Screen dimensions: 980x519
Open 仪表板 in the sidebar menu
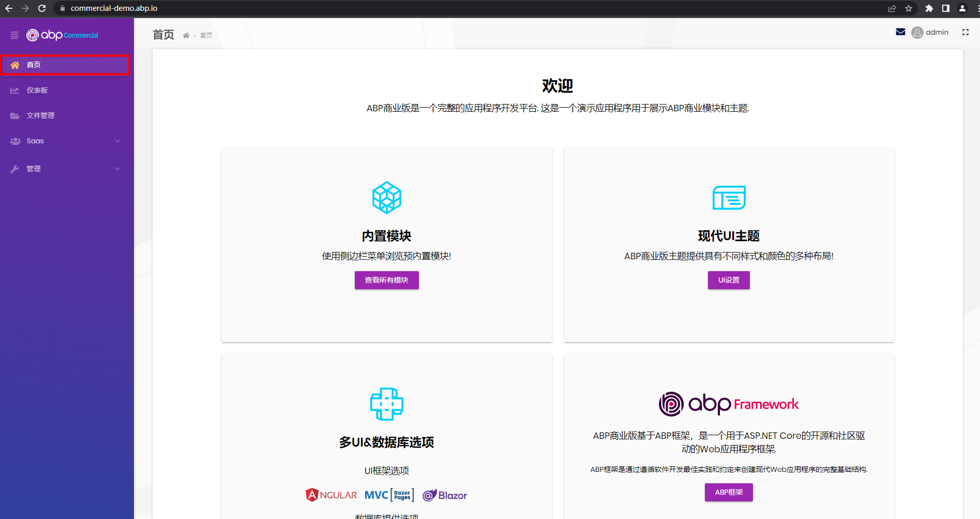pyautogui.click(x=67, y=90)
